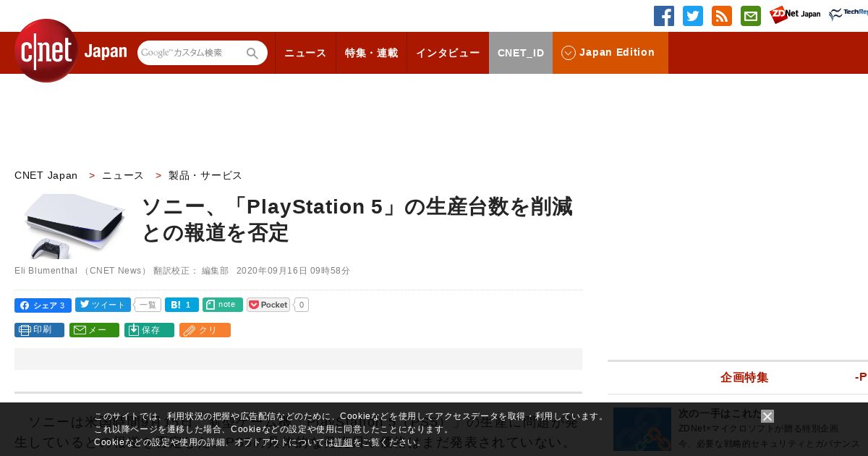Focus the Google custom search field
Image resolution: width=868 pixels, height=456 pixels.
(x=192, y=53)
